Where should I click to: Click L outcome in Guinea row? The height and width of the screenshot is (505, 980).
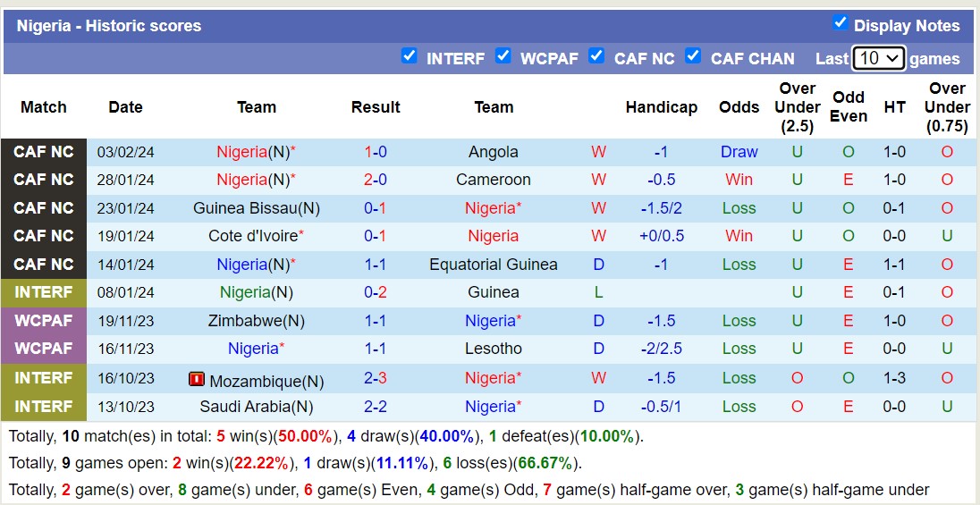[x=598, y=292]
